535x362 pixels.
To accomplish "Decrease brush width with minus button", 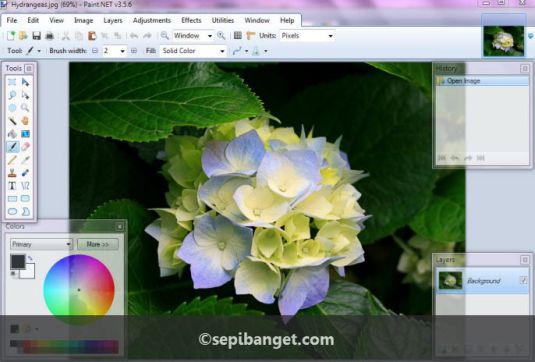I will coord(95,51).
